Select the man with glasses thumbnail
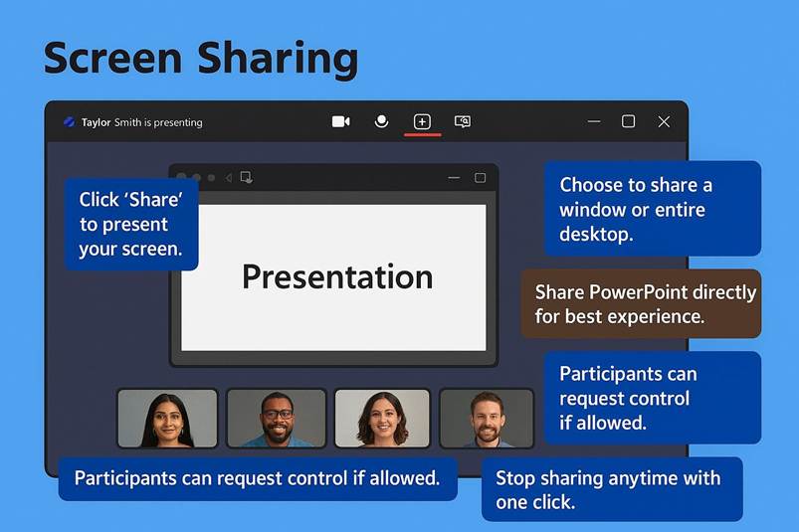This screenshot has height=532, width=799. (x=277, y=418)
